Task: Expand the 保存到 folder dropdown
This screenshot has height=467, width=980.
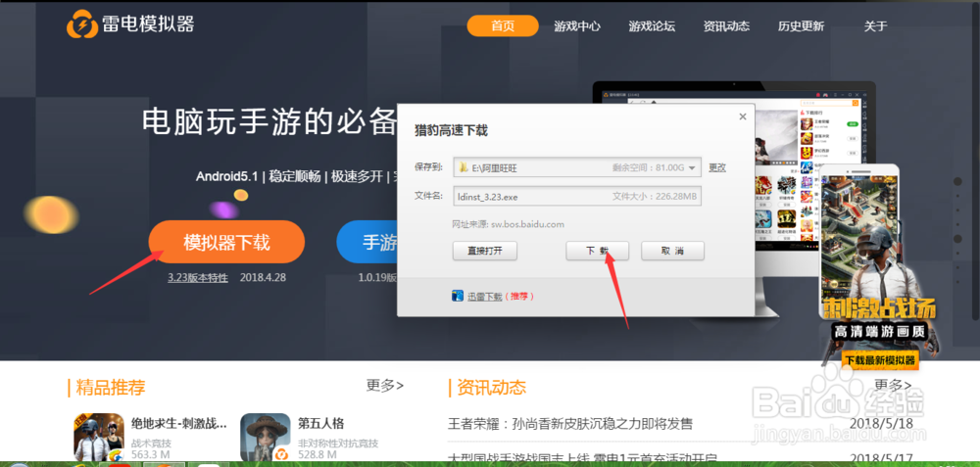Action: (x=692, y=168)
